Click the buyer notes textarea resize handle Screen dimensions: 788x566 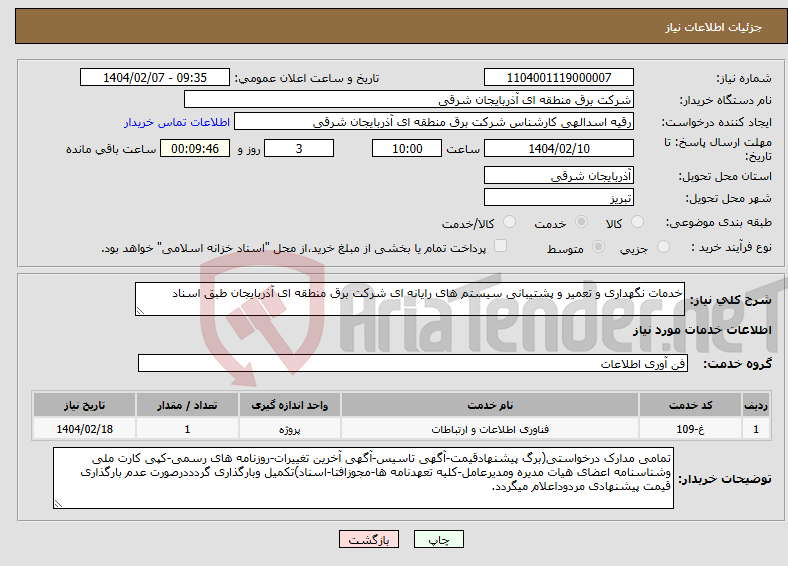pyautogui.click(x=58, y=504)
